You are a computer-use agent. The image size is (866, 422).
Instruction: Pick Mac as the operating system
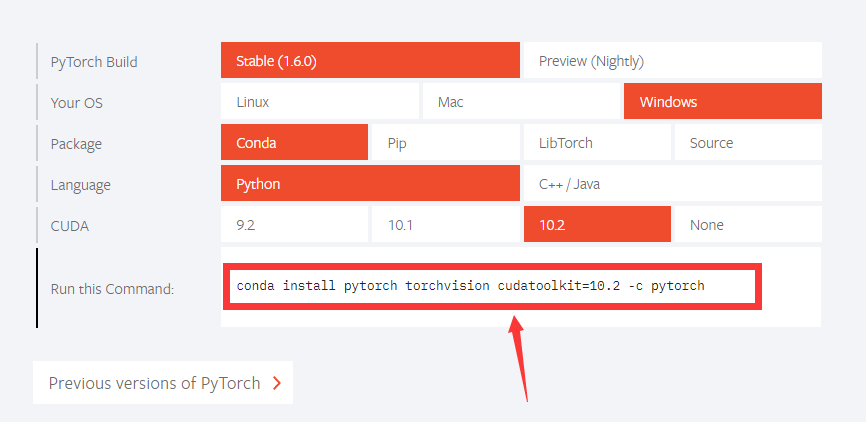tap(521, 102)
